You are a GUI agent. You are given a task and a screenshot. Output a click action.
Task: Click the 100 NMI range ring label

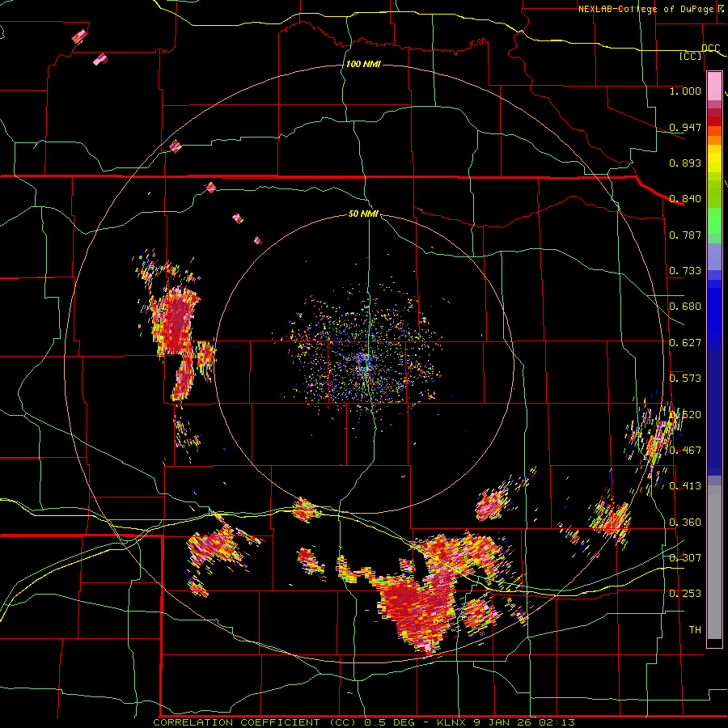363,64
